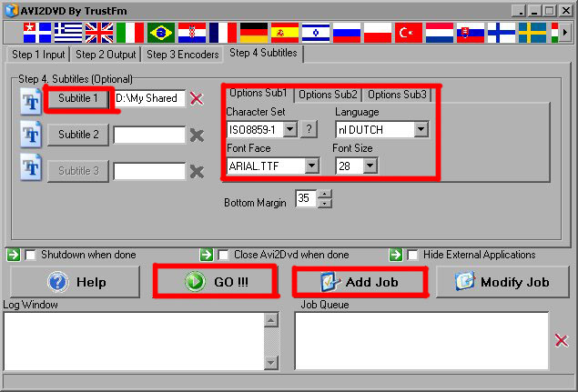The image size is (578, 392).
Task: Check Hide External Applications box
Action: pyautogui.click(x=413, y=255)
